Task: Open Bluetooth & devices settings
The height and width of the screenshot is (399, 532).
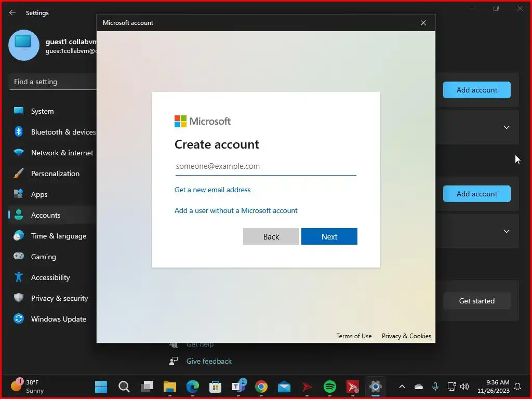Action: 52,132
